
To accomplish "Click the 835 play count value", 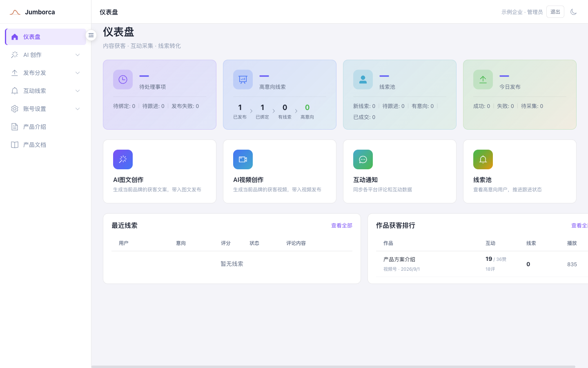I will (572, 265).
